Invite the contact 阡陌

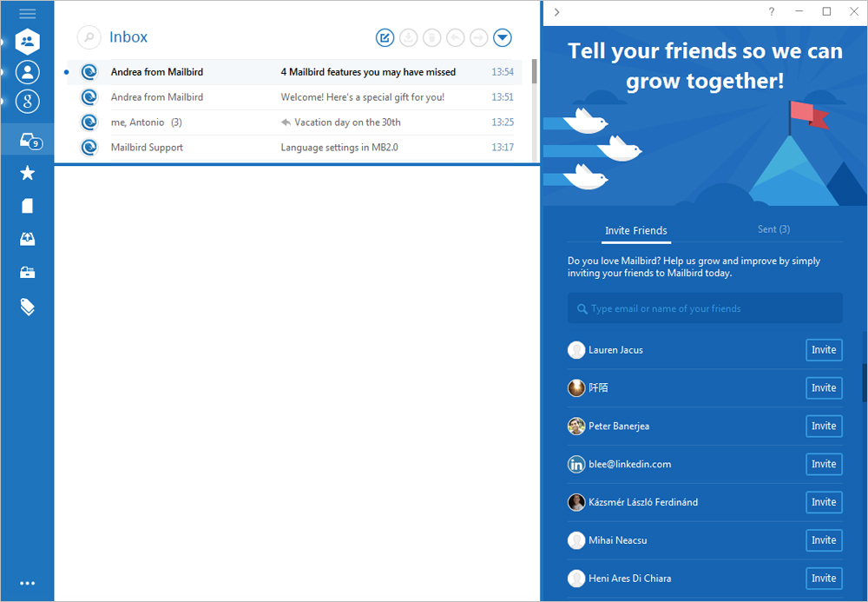pyautogui.click(x=824, y=388)
